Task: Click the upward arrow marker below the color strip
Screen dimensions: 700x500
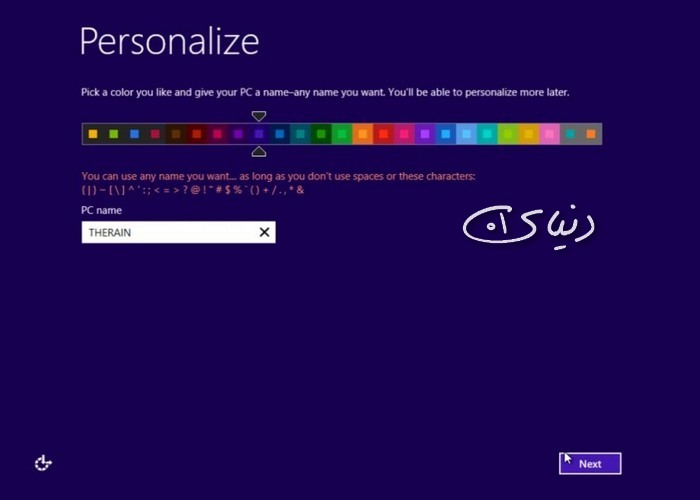Action: 259,152
